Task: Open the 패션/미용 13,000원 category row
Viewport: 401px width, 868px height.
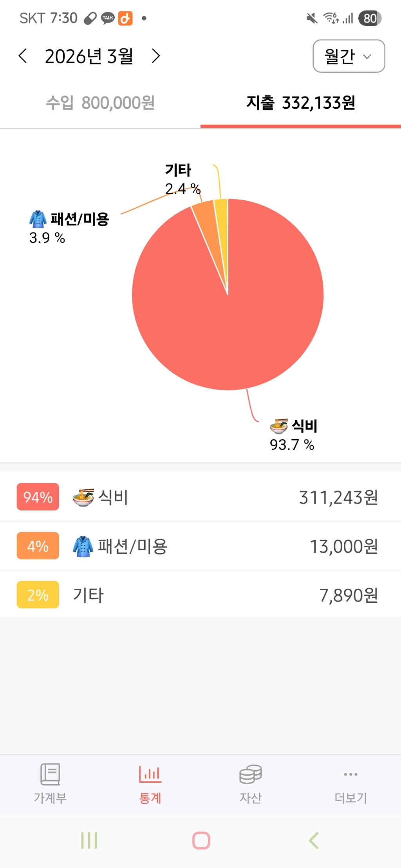Action: (200, 546)
